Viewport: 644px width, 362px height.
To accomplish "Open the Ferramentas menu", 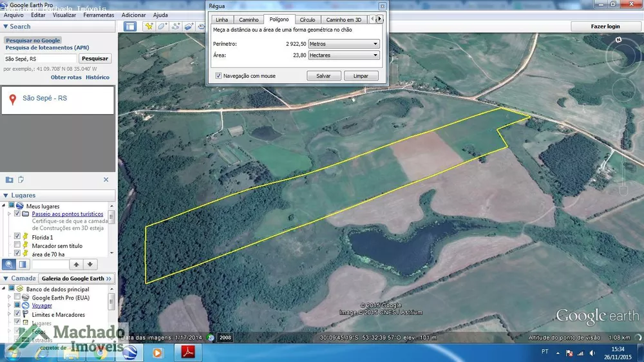I will [99, 15].
